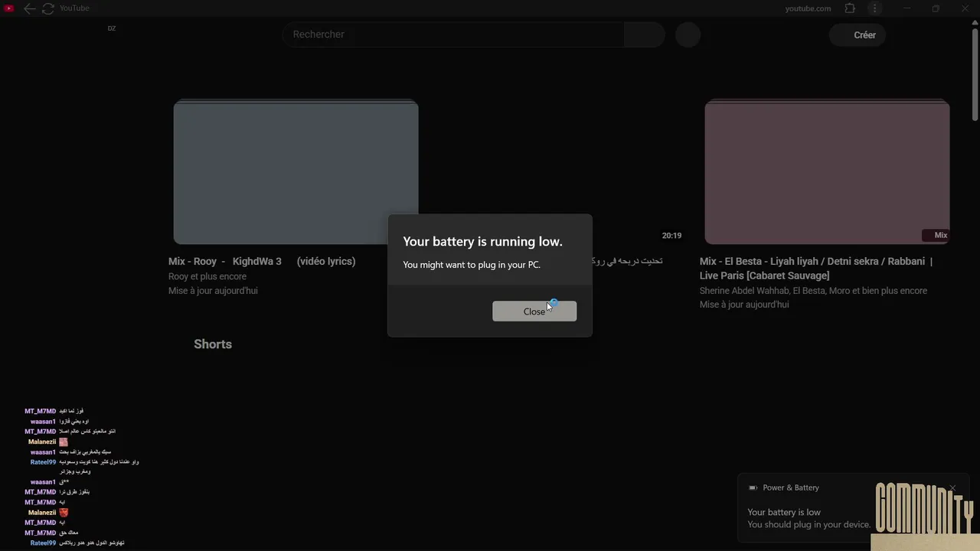Click the 20:19 duration badge
Image resolution: width=980 pixels, height=551 pixels.
671,236
